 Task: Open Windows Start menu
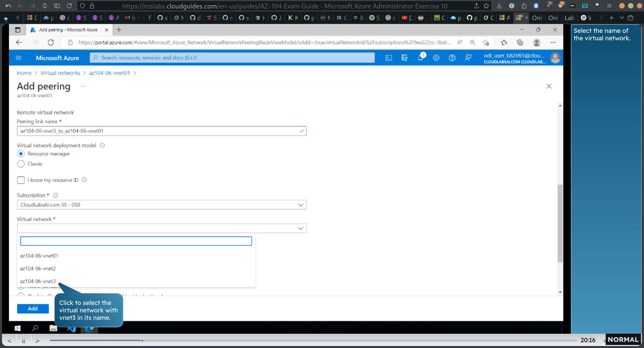click(18, 328)
